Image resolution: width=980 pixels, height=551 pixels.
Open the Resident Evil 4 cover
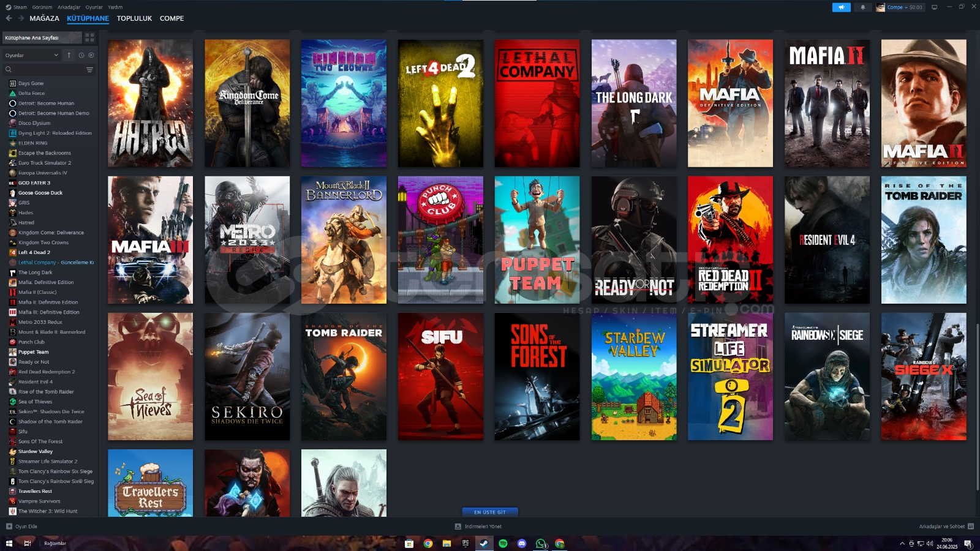click(x=827, y=240)
